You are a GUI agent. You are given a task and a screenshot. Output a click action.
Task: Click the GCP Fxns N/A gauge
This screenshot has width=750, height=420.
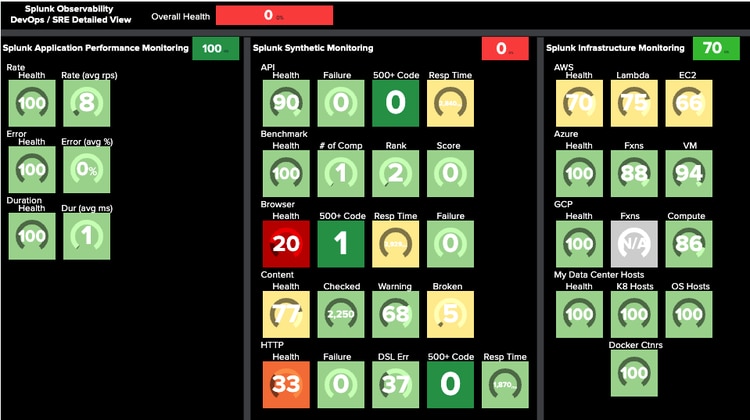point(634,245)
